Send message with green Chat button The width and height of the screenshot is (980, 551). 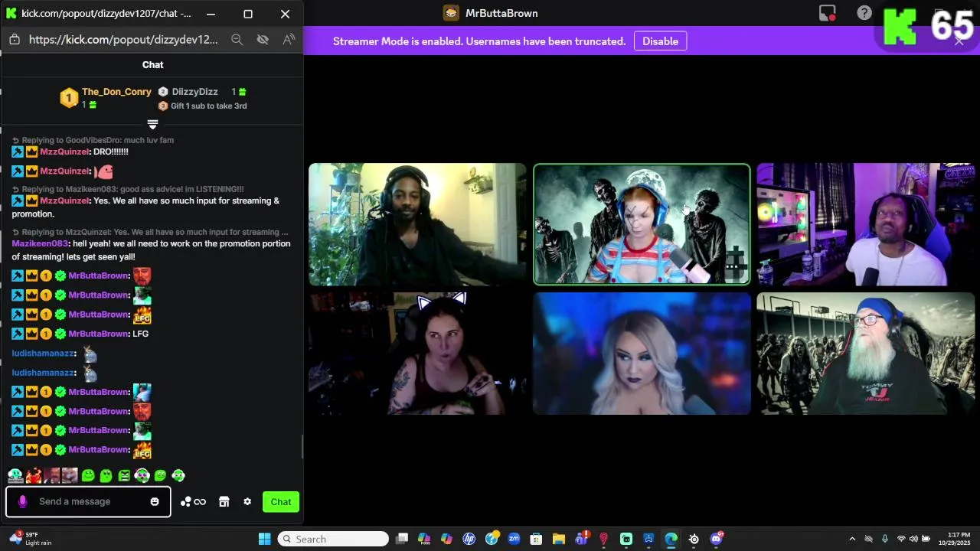pos(281,502)
